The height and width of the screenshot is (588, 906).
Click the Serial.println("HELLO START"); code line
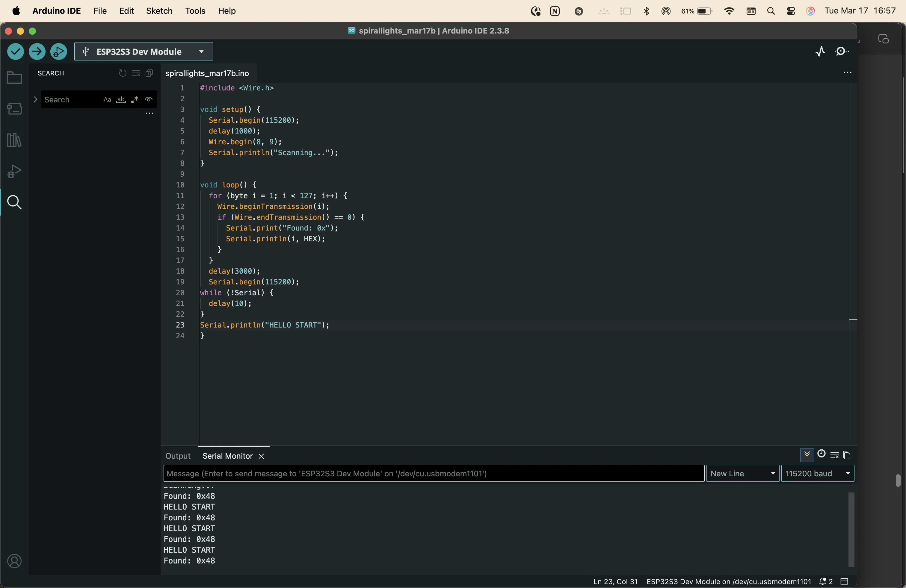tap(265, 325)
